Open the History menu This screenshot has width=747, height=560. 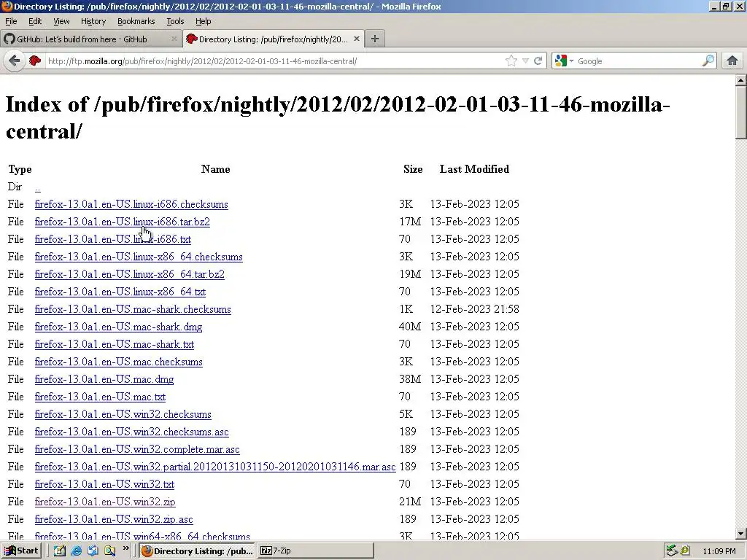click(x=93, y=21)
